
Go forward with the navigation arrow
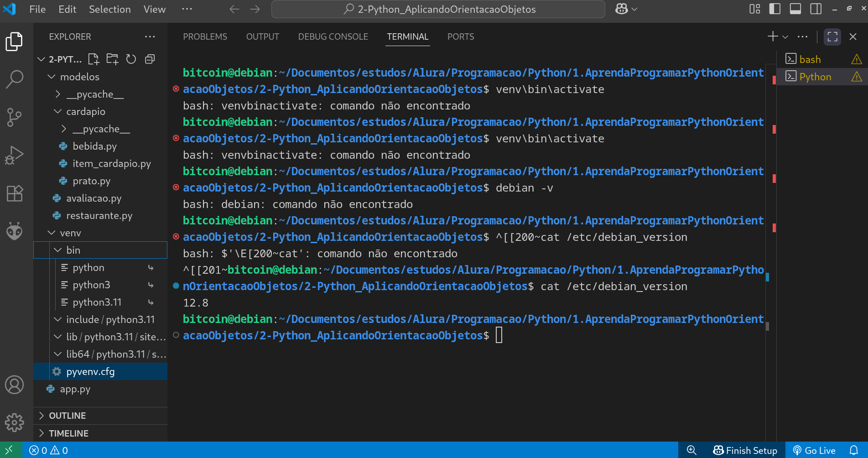(x=255, y=9)
